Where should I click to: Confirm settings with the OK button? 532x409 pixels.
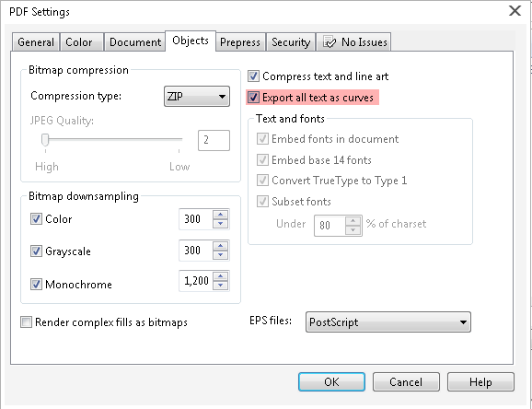[x=331, y=381]
